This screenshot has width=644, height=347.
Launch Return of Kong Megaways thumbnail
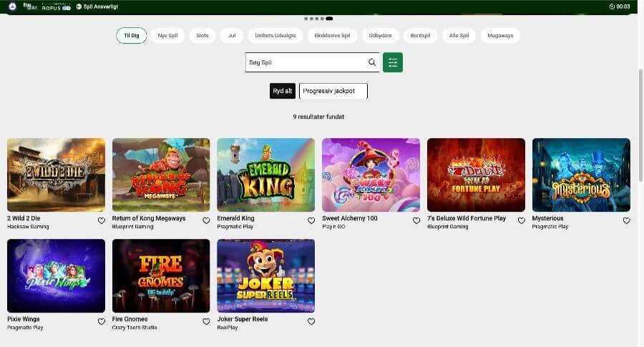pyautogui.click(x=161, y=175)
